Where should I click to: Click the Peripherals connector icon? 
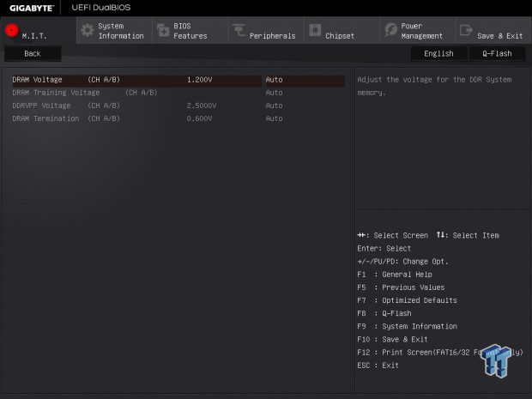239,30
